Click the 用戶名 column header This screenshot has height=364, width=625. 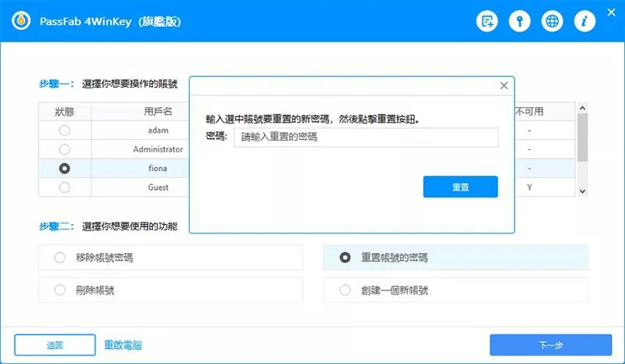click(x=158, y=111)
